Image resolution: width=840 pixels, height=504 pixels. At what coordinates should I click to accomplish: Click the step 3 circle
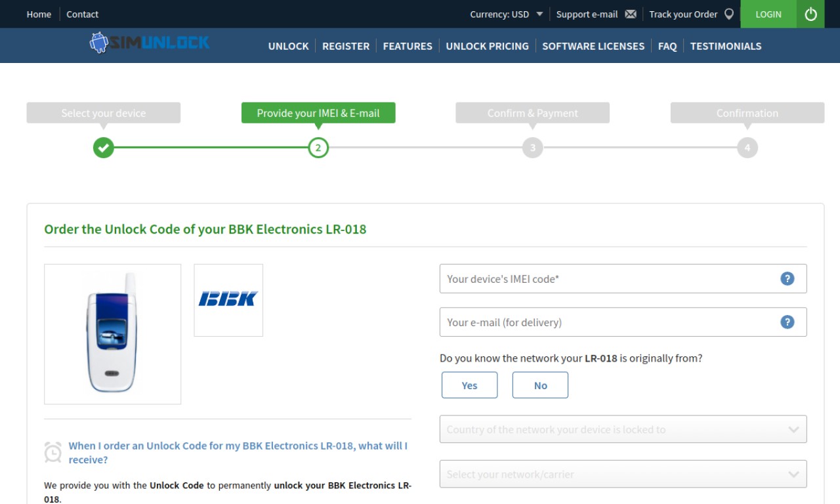click(533, 148)
